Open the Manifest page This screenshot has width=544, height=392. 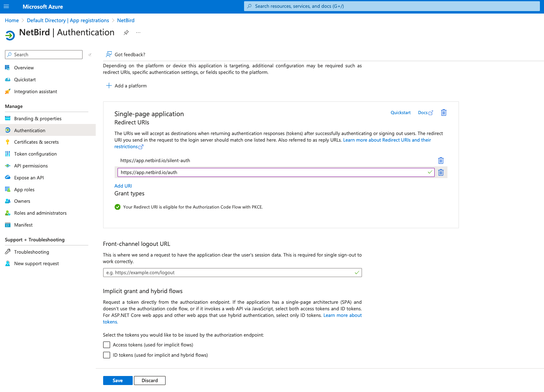[23, 225]
